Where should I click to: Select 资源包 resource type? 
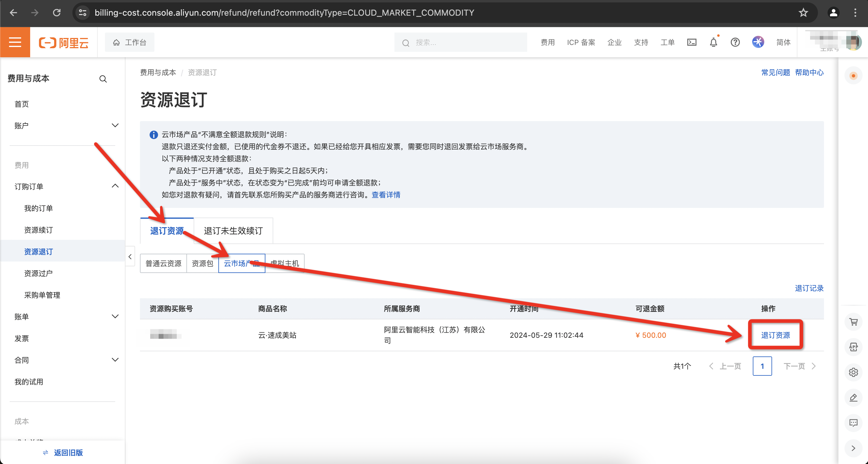coord(202,263)
